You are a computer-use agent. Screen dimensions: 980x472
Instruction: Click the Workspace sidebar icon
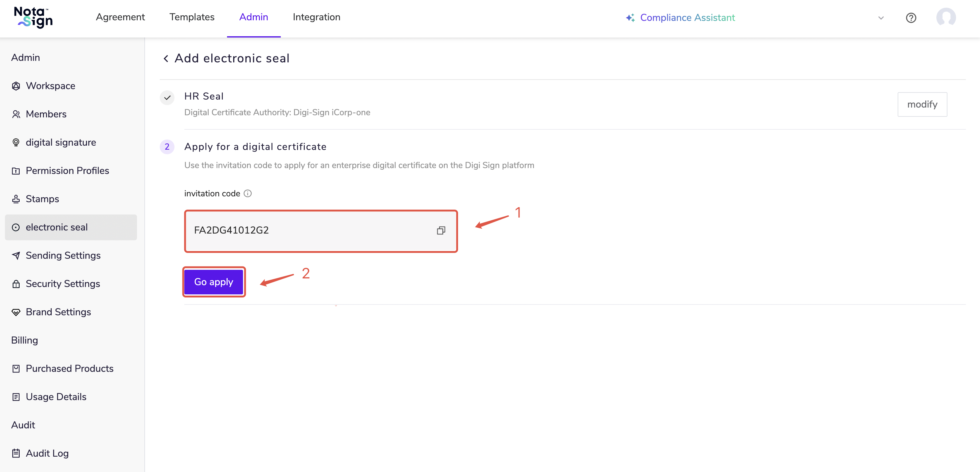click(x=16, y=86)
